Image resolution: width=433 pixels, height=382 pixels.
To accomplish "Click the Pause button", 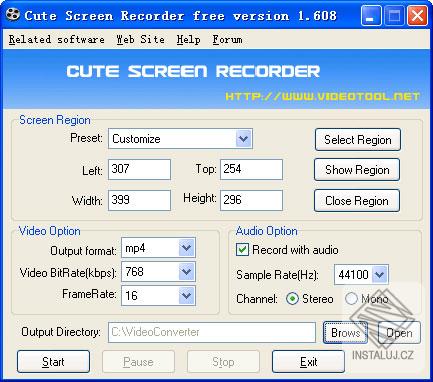I will [x=138, y=362].
